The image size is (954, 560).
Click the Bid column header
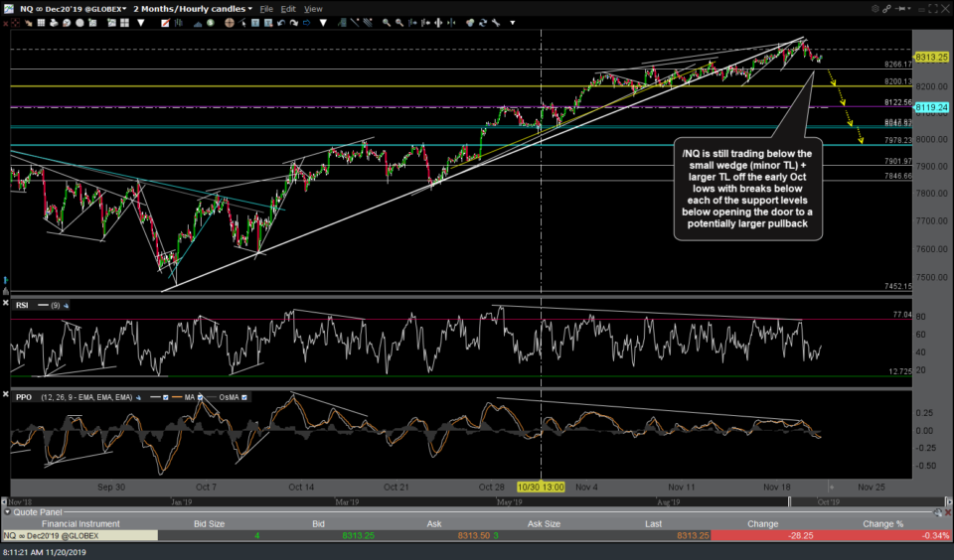click(x=318, y=523)
